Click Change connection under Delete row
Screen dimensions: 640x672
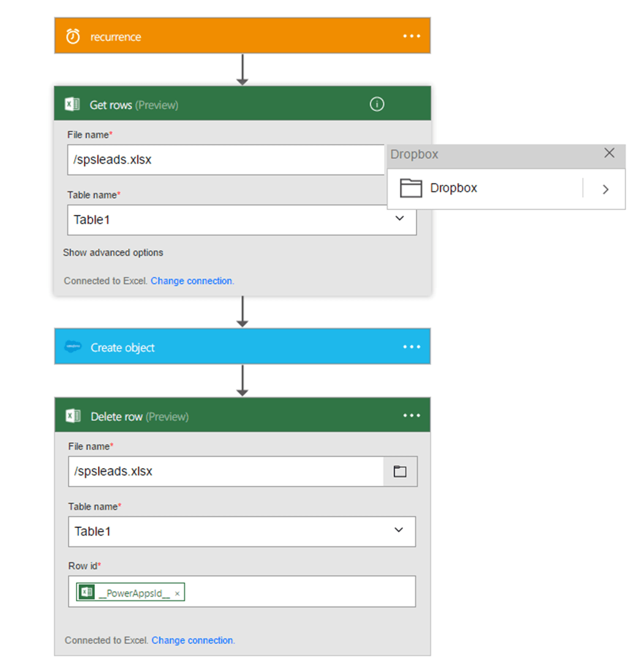point(193,640)
